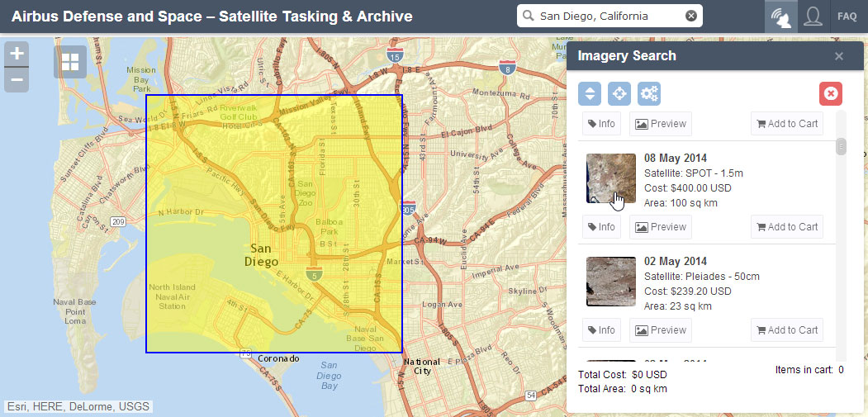Click the sort results up-down arrows icon
Image resolution: width=868 pixels, height=417 pixels.
point(590,94)
